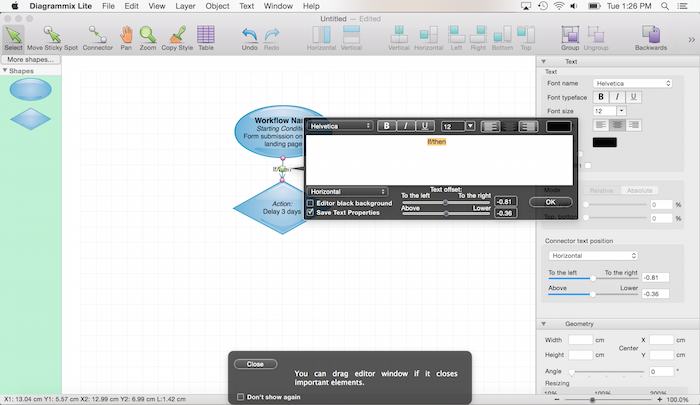700x405 pixels.
Task: Toggle italic in text editor popup
Action: pos(405,126)
